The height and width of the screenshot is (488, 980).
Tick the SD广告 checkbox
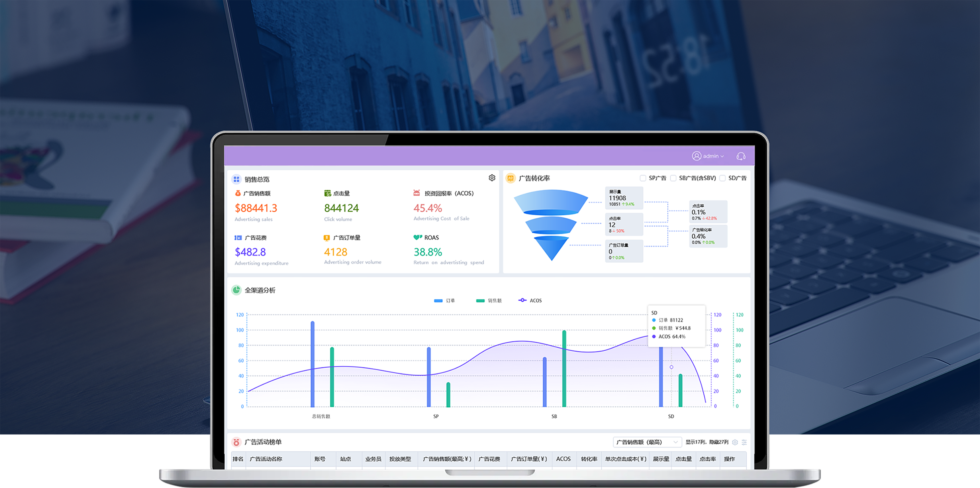click(722, 178)
